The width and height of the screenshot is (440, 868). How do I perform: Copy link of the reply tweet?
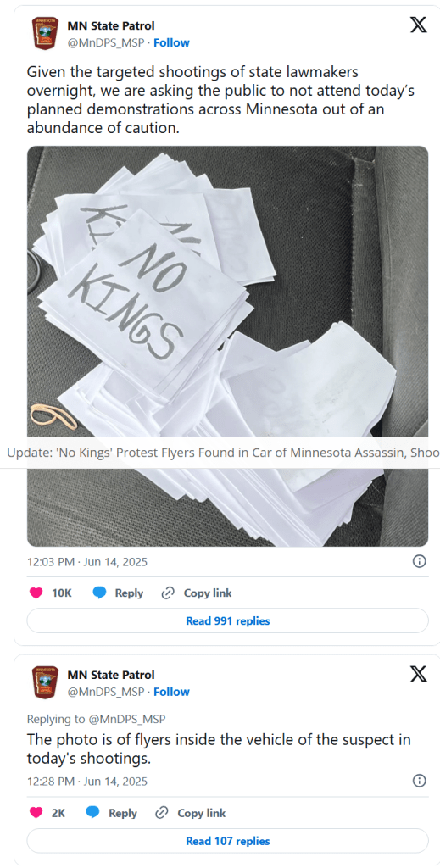191,813
